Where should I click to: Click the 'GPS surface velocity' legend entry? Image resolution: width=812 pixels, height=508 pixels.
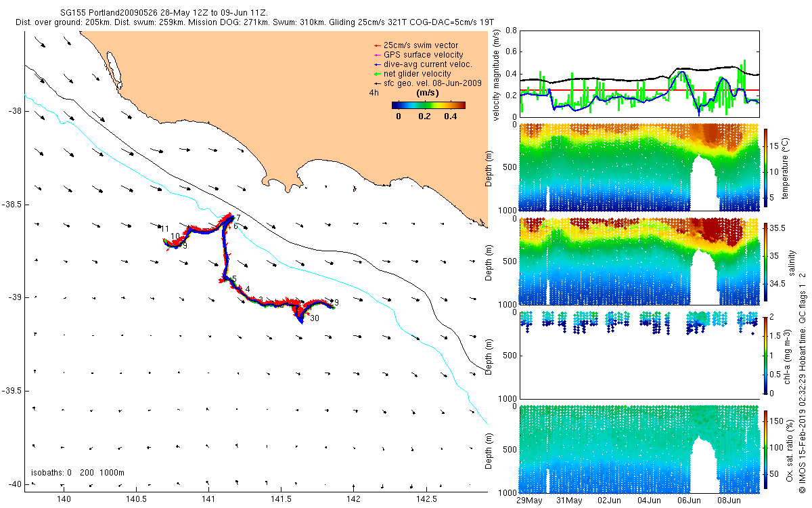(418, 55)
